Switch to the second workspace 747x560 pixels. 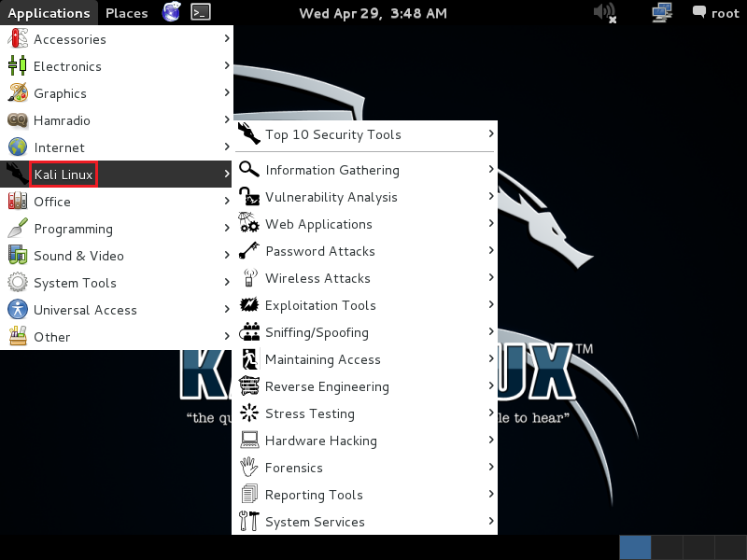tap(667, 547)
